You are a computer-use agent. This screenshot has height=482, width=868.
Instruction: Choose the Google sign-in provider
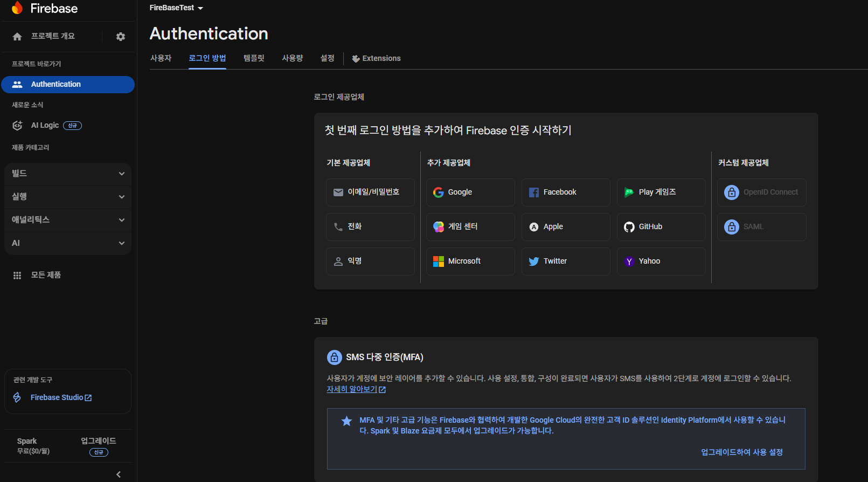click(470, 192)
